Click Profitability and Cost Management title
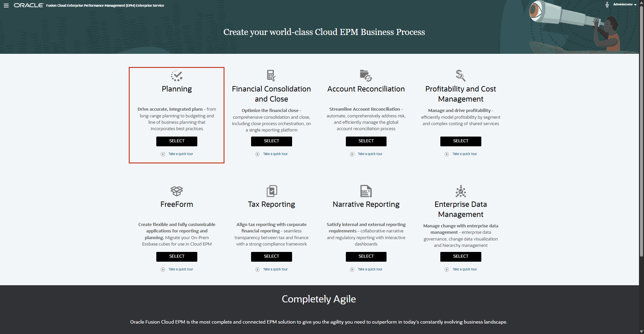 point(461,94)
